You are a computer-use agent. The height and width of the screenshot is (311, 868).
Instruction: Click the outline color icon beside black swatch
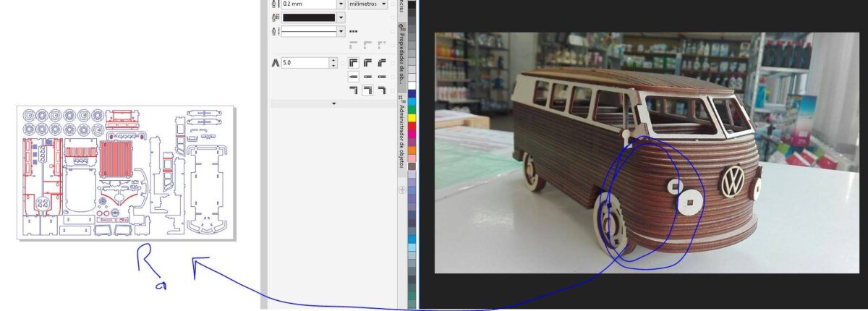click(275, 17)
